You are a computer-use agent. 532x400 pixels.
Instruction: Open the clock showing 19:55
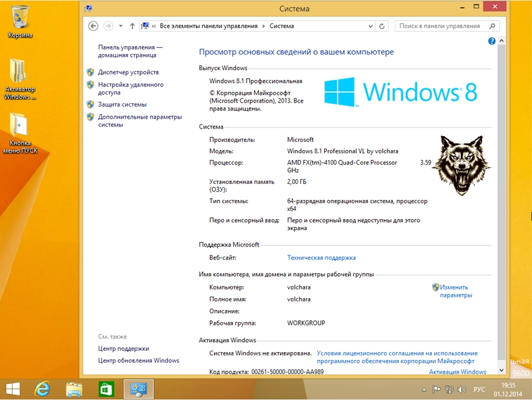pos(507,389)
